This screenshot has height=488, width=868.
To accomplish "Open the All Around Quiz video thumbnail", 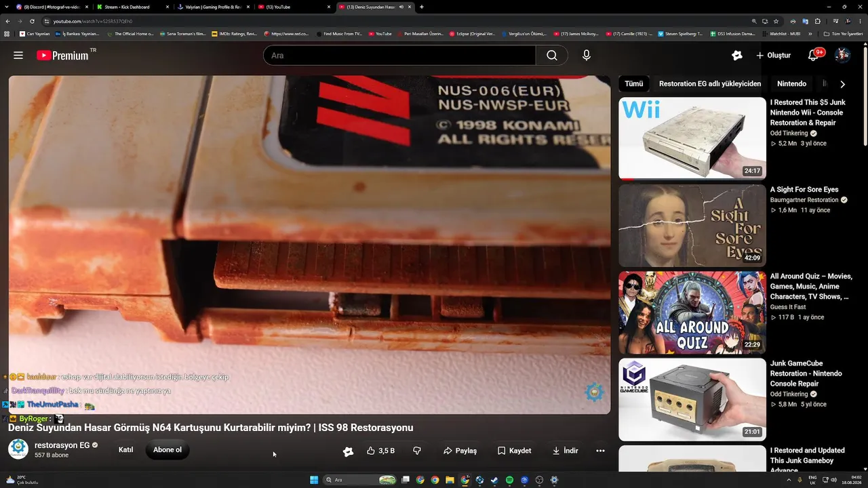I will click(692, 312).
